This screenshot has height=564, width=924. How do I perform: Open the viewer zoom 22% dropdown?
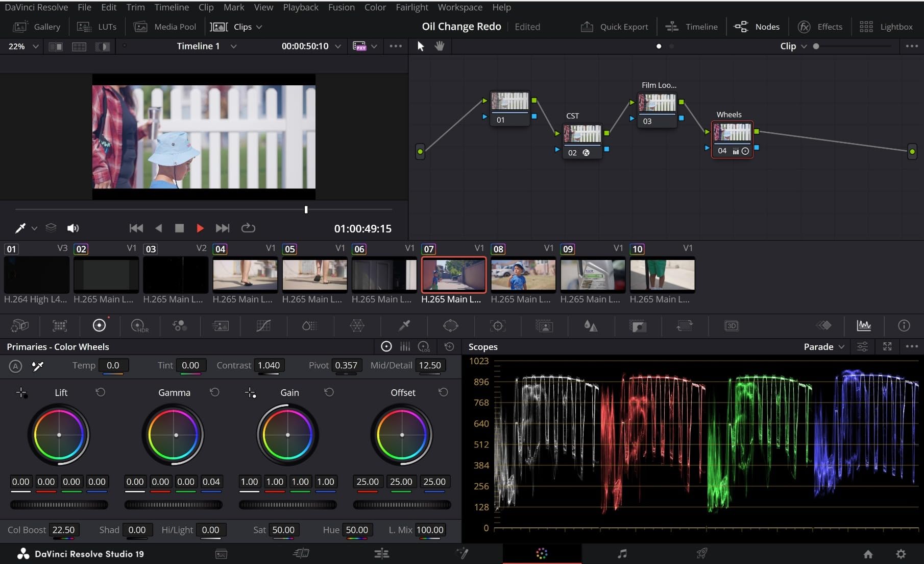click(23, 46)
